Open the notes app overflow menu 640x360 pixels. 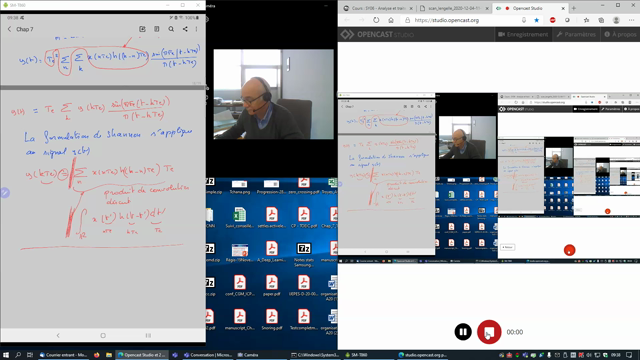tap(196, 29)
